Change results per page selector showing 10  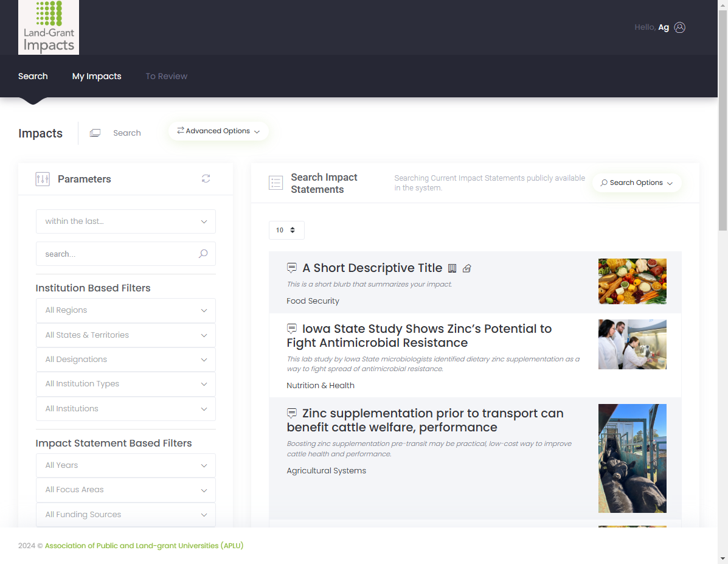click(x=286, y=230)
